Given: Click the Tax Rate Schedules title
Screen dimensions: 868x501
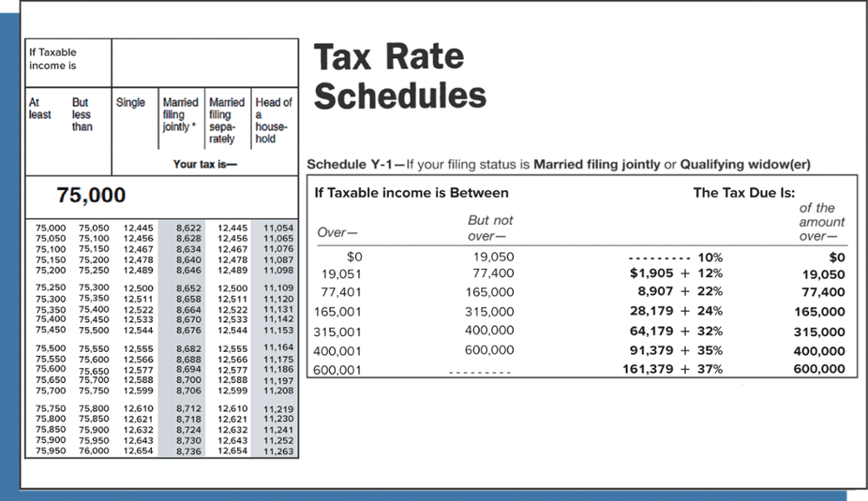Looking at the screenshot, I should (x=398, y=76).
